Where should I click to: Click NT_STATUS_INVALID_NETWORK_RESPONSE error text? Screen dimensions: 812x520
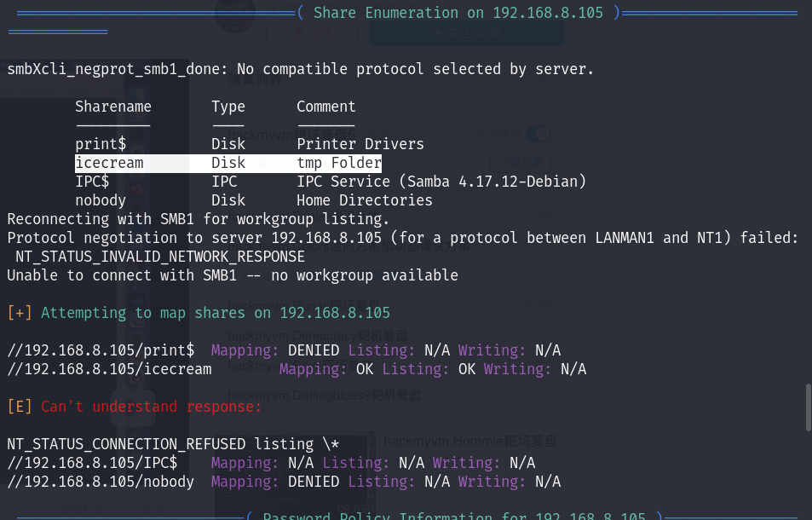pyautogui.click(x=159, y=257)
